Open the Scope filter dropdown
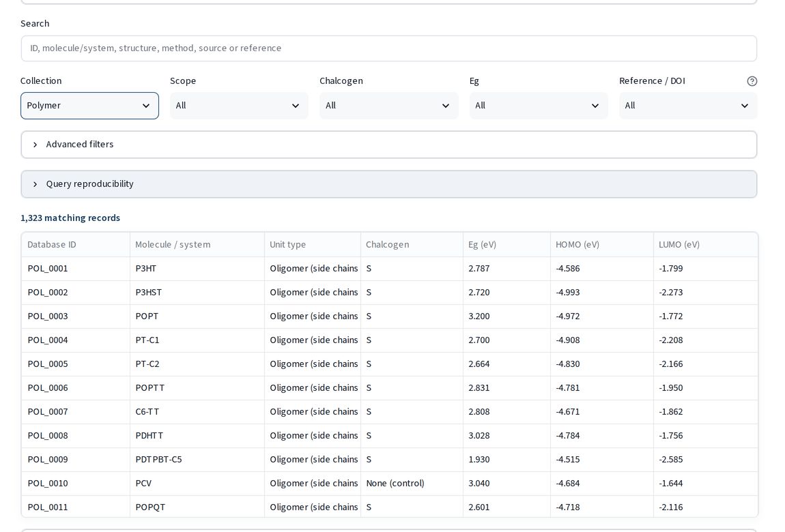This screenshot has height=532, width=785. coord(239,106)
